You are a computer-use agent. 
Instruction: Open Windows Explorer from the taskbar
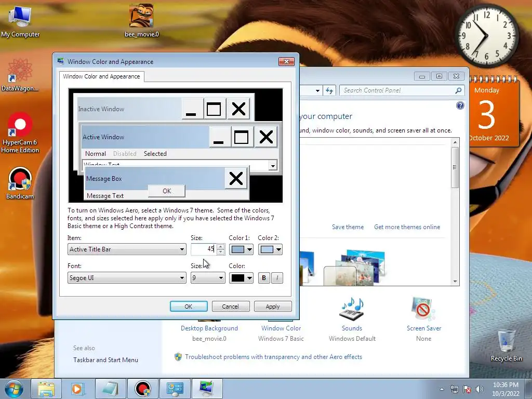point(46,389)
